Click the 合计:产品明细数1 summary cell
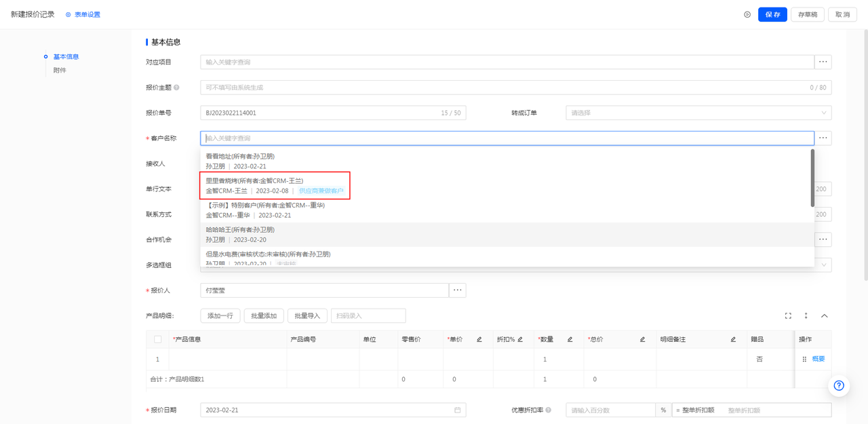868x424 pixels. coord(177,379)
